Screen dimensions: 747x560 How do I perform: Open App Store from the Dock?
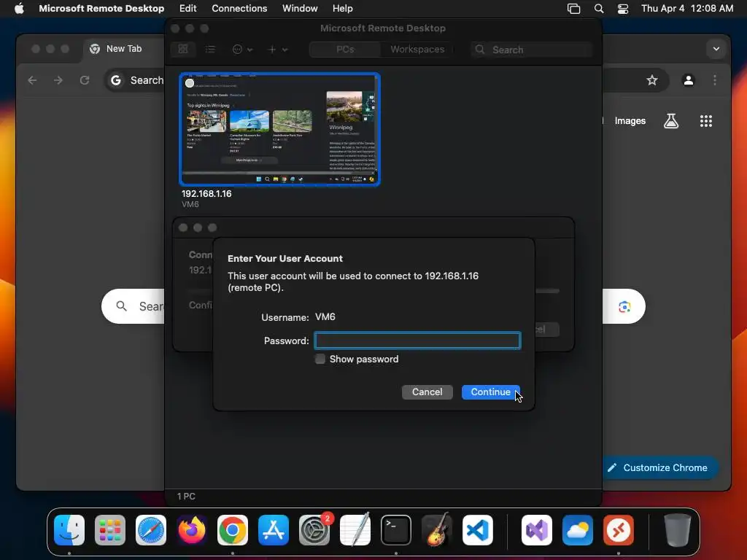coord(274,530)
